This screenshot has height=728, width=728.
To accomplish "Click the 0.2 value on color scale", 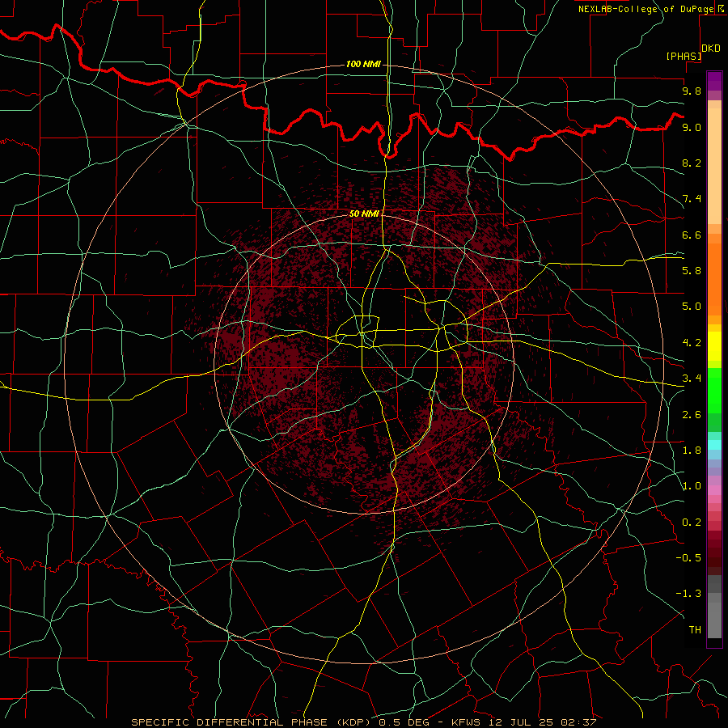I will pos(692,523).
